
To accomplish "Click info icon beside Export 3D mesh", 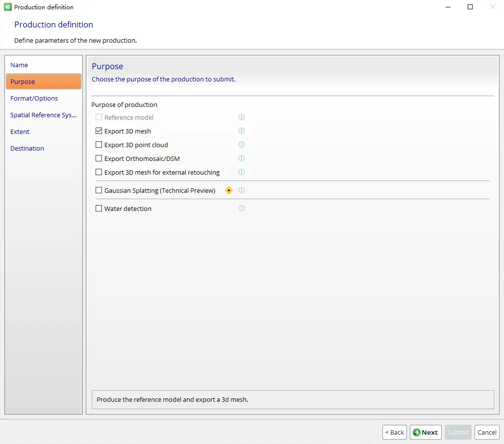I will 241,131.
